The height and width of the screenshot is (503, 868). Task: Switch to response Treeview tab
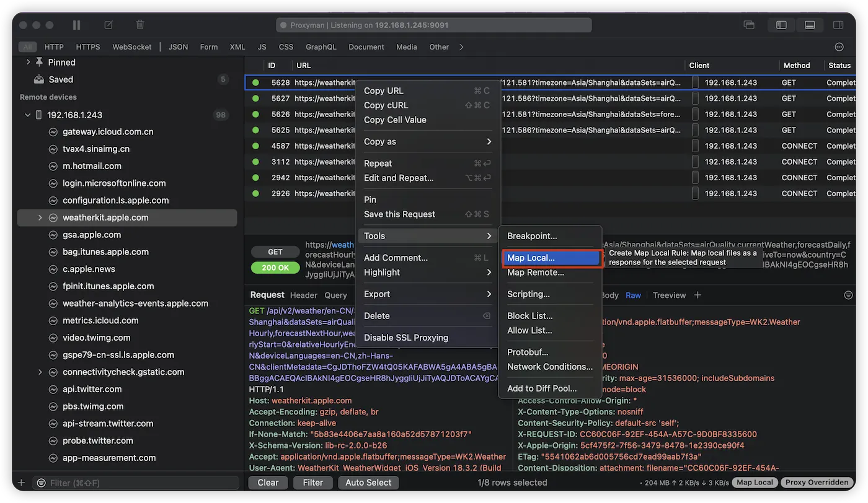669,295
